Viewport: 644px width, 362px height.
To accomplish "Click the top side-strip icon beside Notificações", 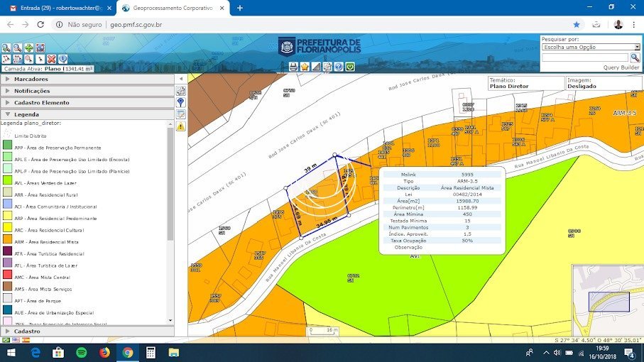I will [x=181, y=91].
